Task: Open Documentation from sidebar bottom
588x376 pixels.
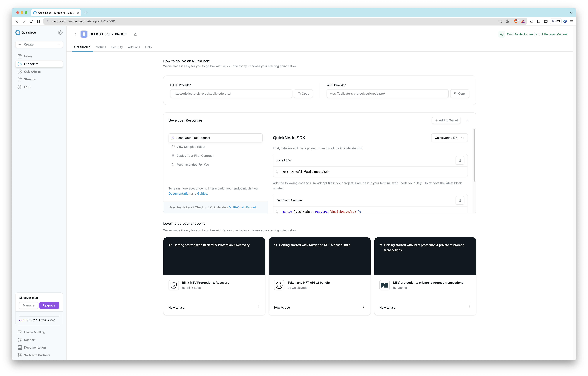Action: (x=39, y=347)
